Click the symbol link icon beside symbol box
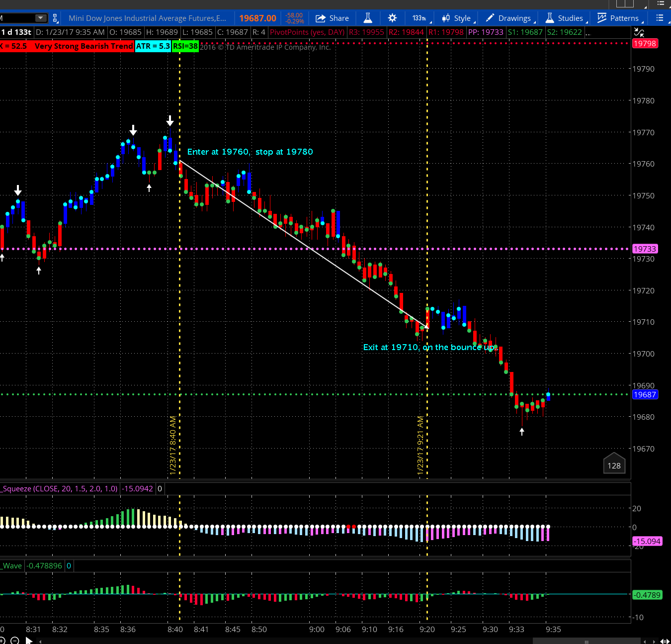671x644 pixels. pyautogui.click(x=55, y=18)
